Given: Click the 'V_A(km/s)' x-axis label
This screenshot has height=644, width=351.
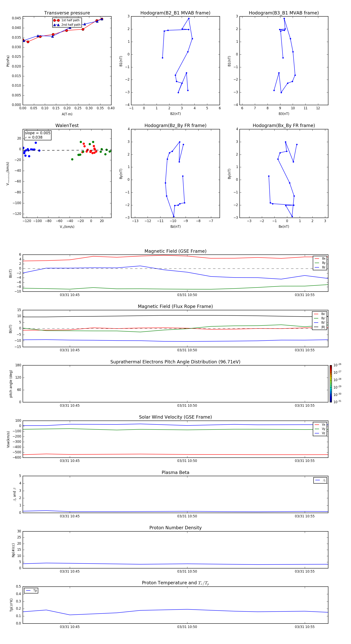Looking at the screenshot, I should [67, 227].
